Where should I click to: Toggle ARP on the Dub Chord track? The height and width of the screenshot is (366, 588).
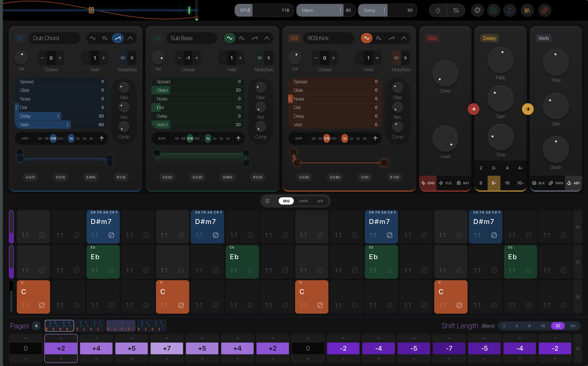point(25,139)
